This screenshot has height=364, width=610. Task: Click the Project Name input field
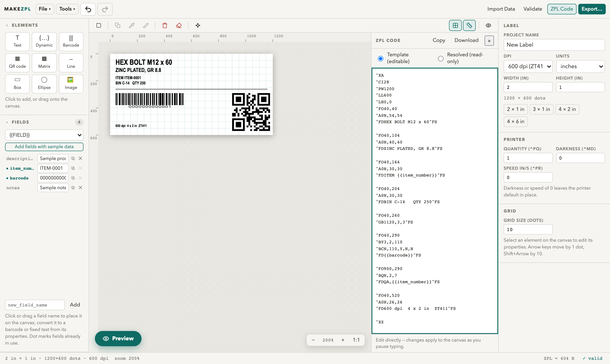pos(554,45)
